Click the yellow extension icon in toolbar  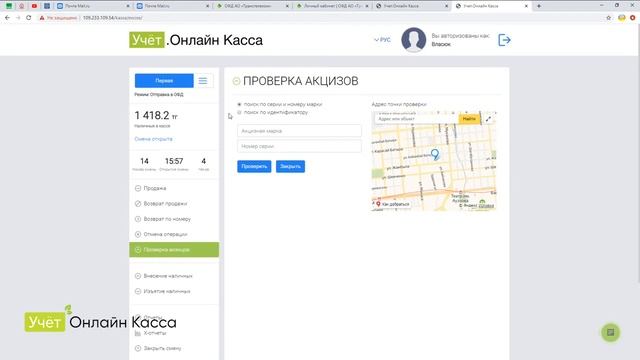pyautogui.click(x=622, y=18)
